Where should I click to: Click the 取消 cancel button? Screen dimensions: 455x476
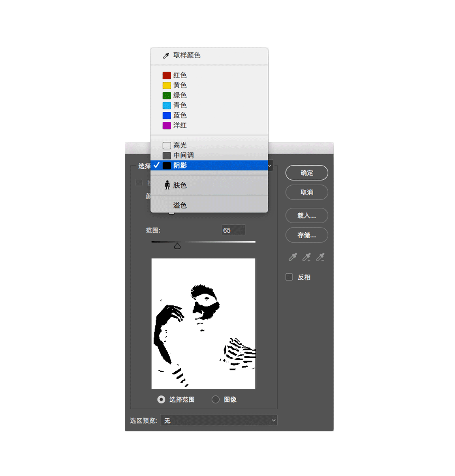pyautogui.click(x=306, y=192)
